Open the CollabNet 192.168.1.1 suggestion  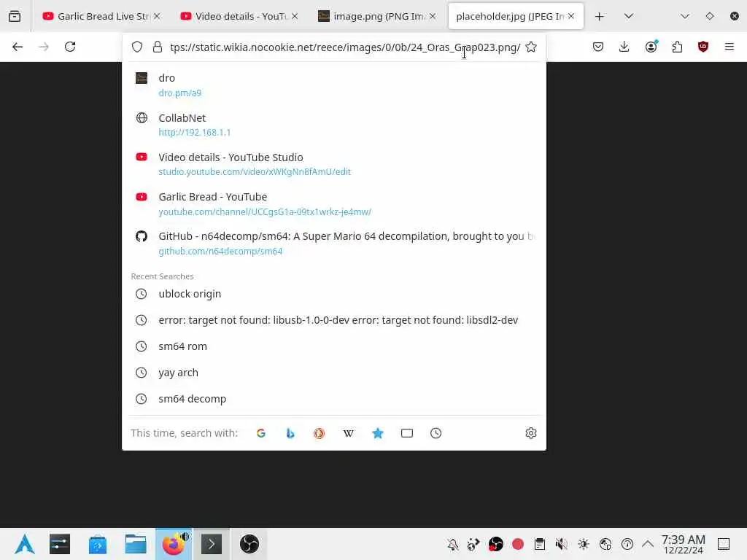[x=334, y=125]
